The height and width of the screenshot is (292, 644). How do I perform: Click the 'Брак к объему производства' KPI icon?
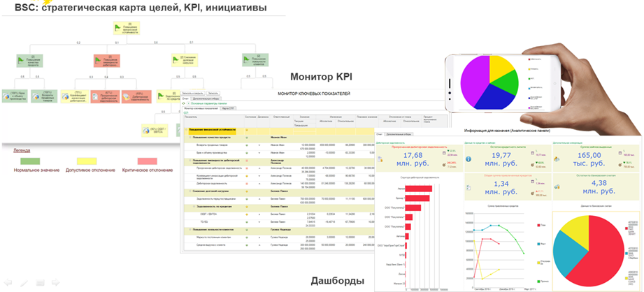click(7, 96)
